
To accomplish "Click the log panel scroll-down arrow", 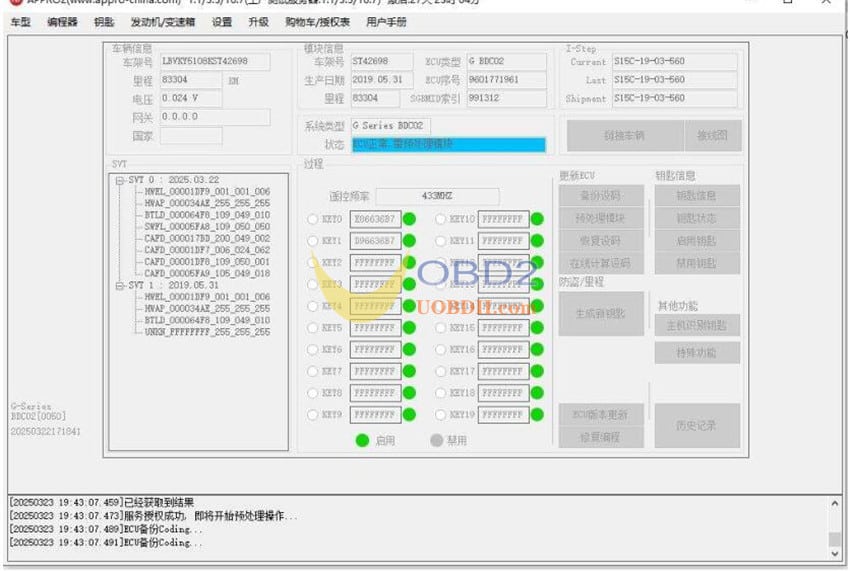I will coord(835,554).
